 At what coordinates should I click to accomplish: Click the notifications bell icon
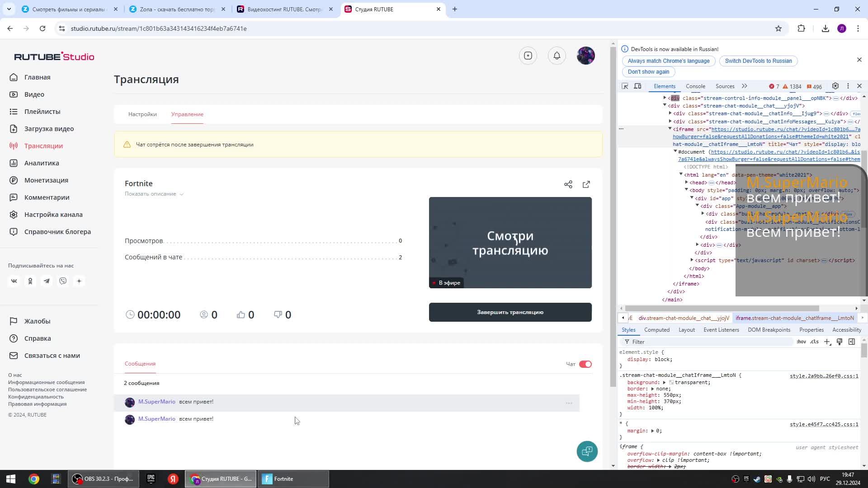pyautogui.click(x=557, y=56)
